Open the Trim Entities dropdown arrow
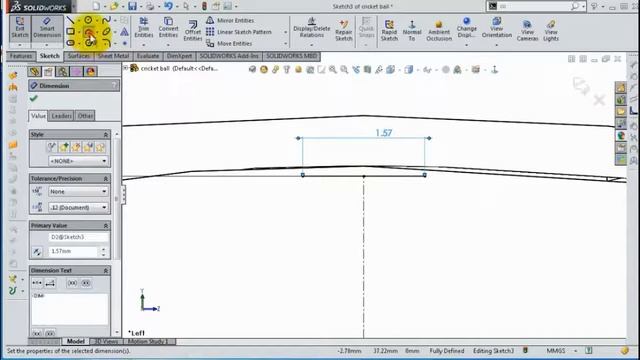 [144, 44]
